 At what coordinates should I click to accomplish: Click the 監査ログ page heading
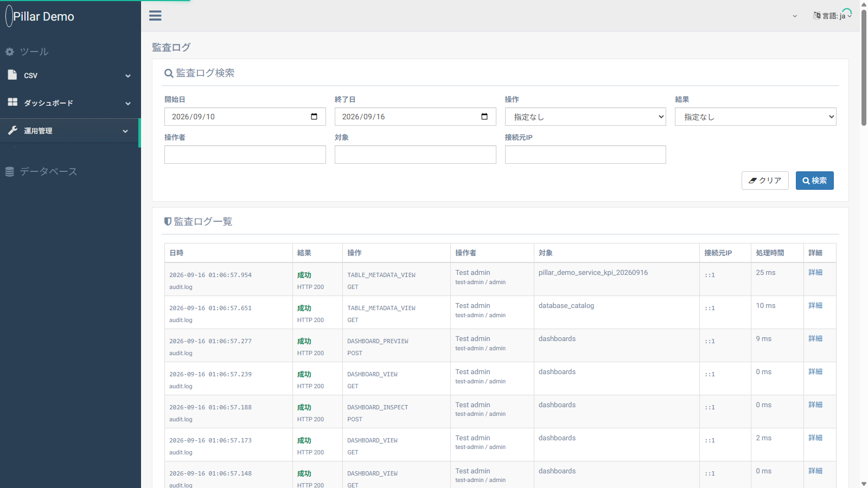coord(171,47)
